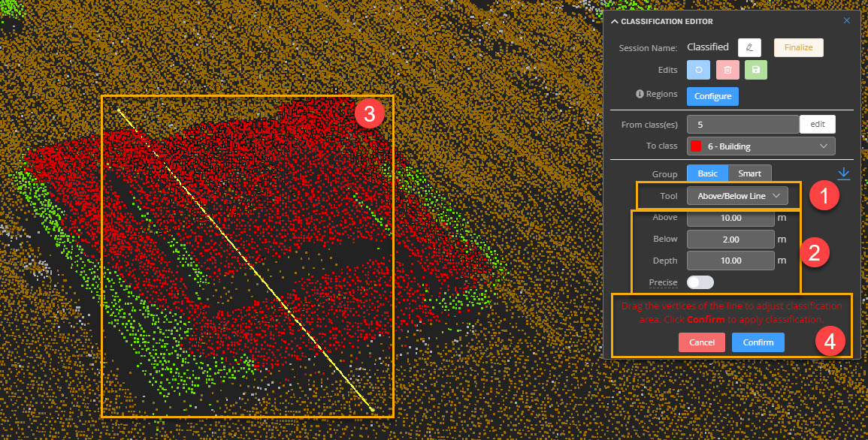This screenshot has width=868, height=440.
Task: Click the blue download arrow below Finalize
Action: [843, 173]
